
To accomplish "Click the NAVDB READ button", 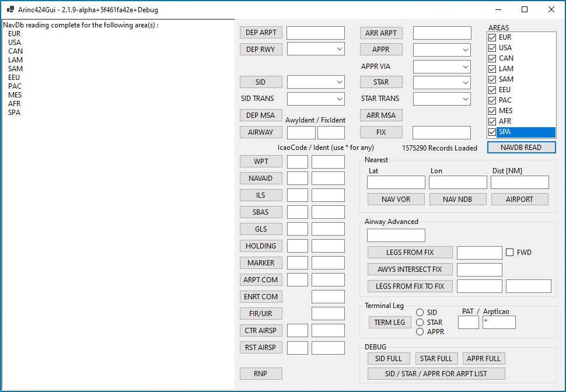I will pyautogui.click(x=521, y=148).
